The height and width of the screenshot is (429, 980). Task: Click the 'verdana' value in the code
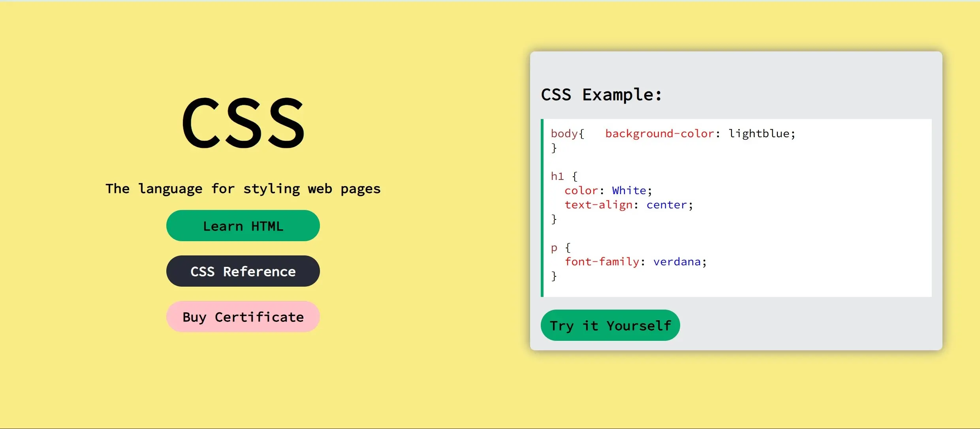pos(677,262)
